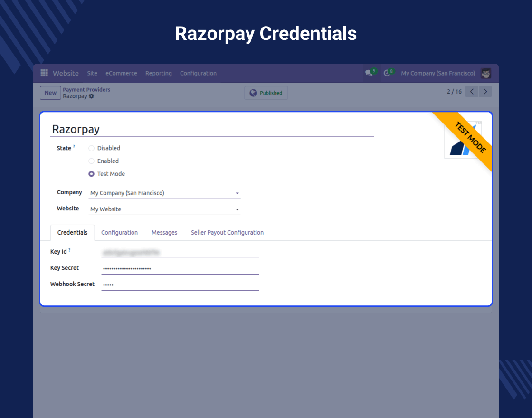Open the Razorpay gear actions icon
Screen dimensions: 532x418
[x=91, y=96]
